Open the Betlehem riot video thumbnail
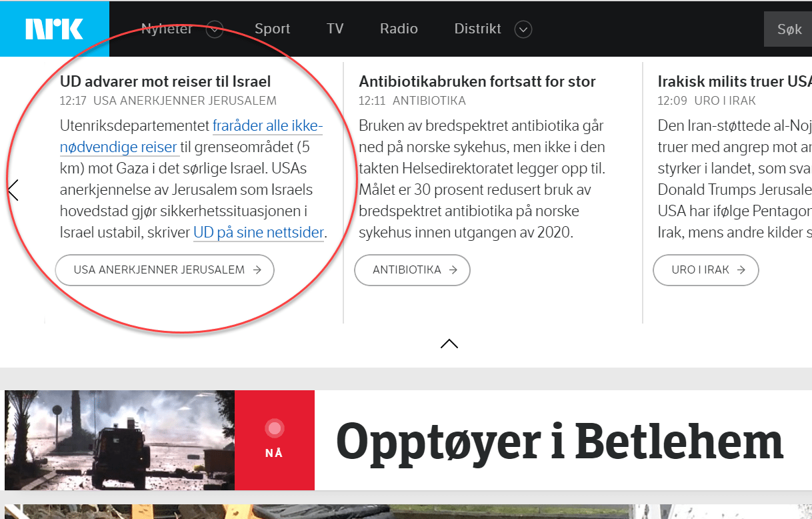This screenshot has width=812, height=519. coord(119,440)
